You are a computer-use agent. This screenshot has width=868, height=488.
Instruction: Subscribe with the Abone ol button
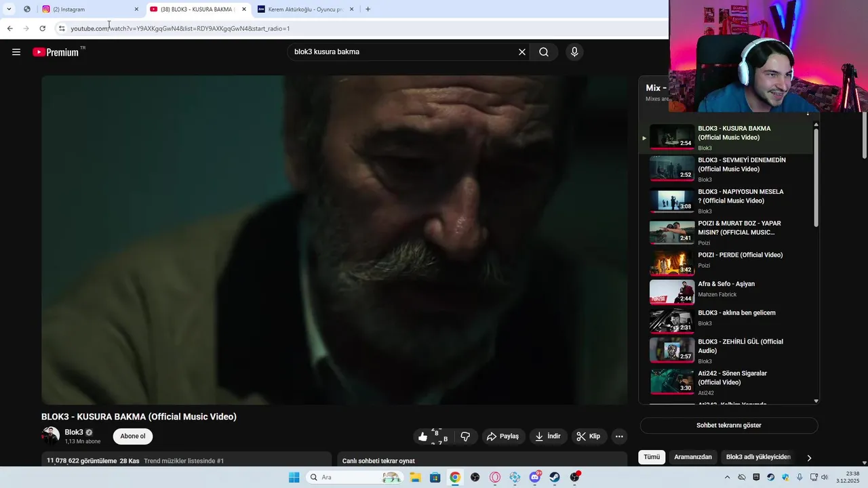pos(133,436)
